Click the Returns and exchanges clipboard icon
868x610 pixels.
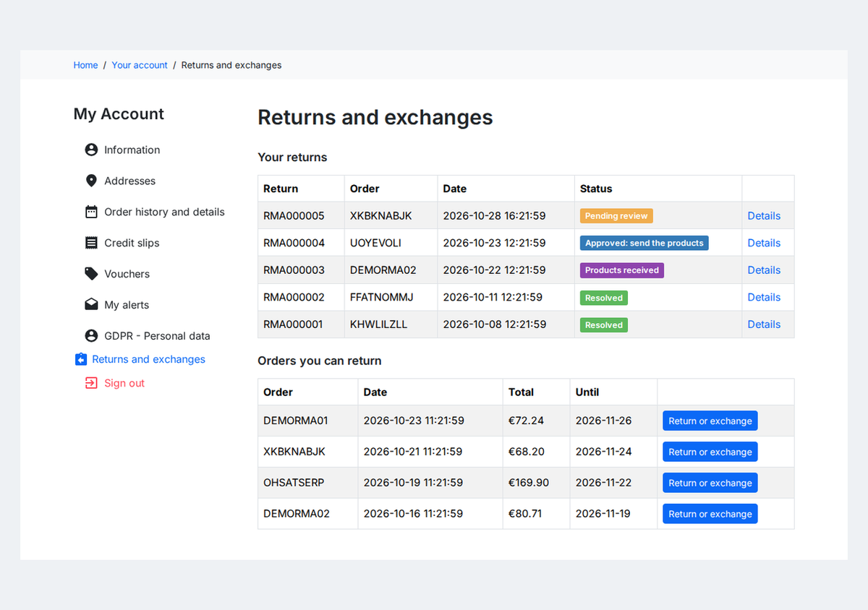coord(80,359)
